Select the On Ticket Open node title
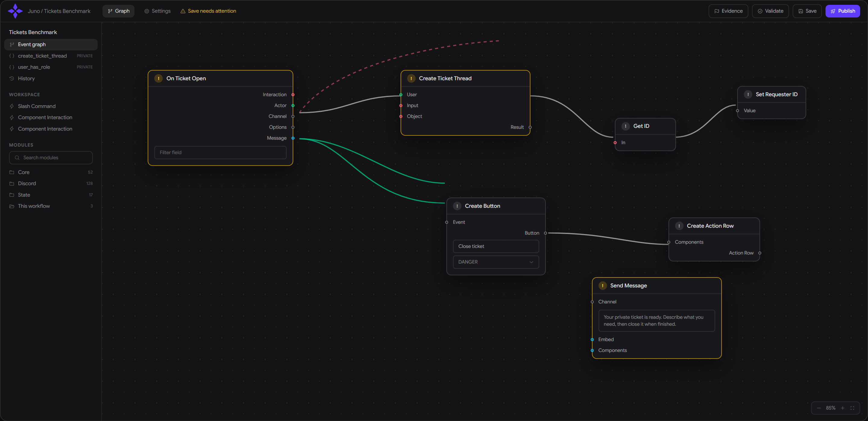Viewport: 868px width, 421px height. [x=186, y=78]
